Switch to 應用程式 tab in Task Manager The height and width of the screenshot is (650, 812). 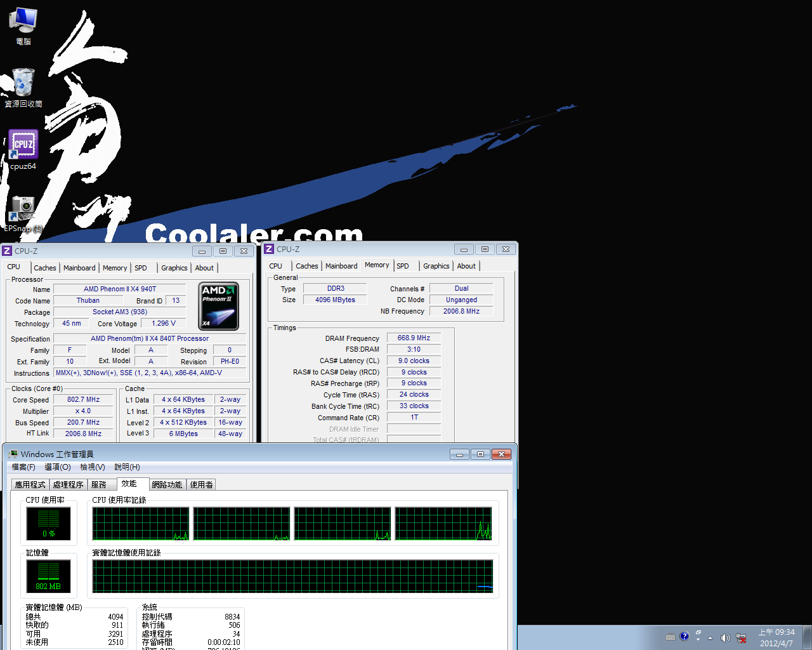[30, 484]
